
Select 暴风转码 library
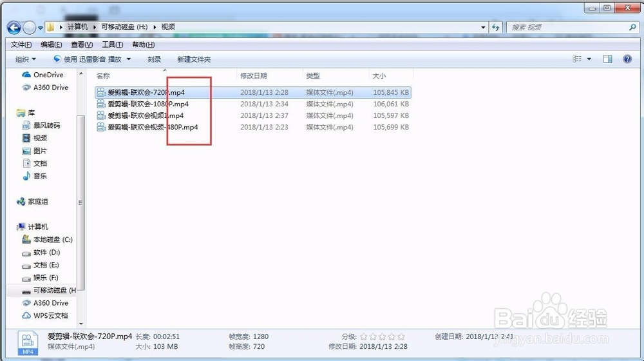(41, 126)
